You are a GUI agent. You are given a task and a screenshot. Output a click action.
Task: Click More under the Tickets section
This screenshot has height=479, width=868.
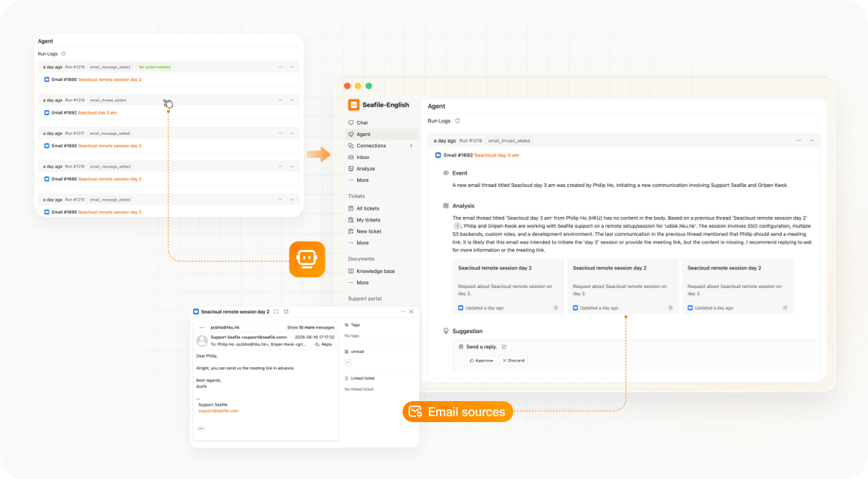[363, 242]
